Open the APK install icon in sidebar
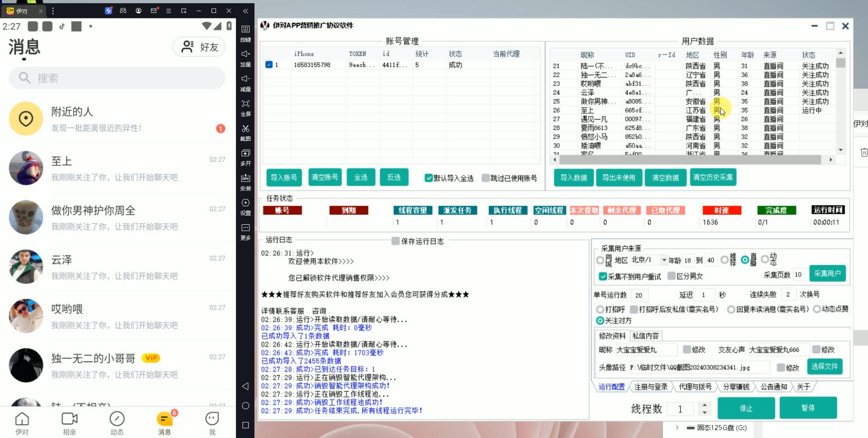 [x=245, y=178]
